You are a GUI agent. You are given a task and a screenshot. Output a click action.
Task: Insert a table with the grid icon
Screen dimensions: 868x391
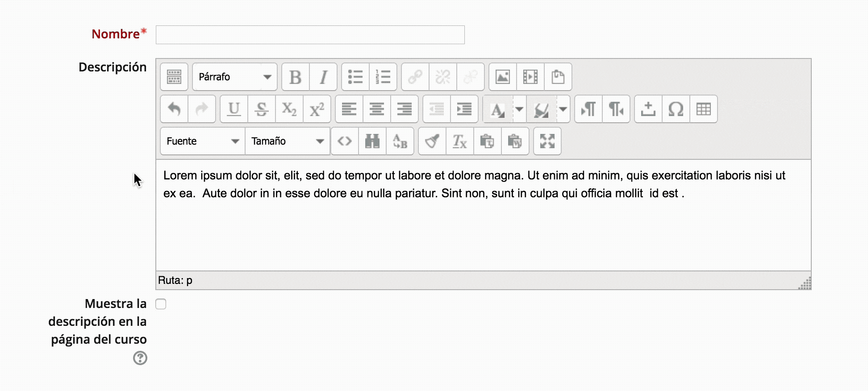pyautogui.click(x=703, y=109)
